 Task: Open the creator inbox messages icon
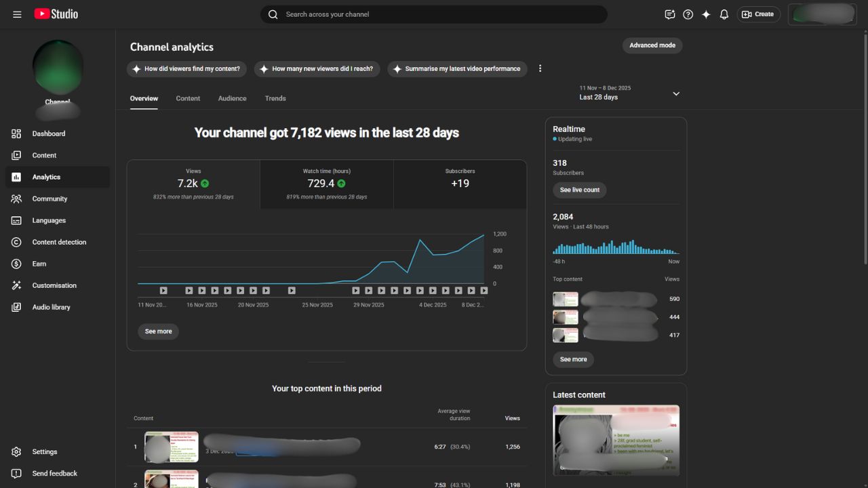[x=670, y=14]
